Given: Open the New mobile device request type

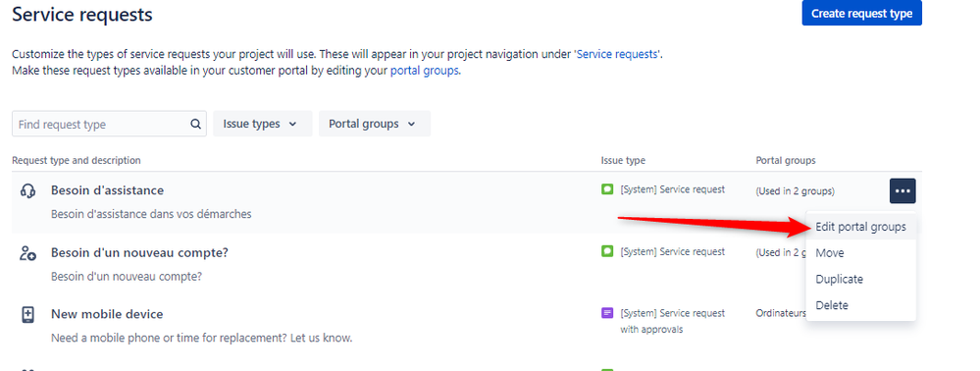Looking at the screenshot, I should tap(107, 314).
